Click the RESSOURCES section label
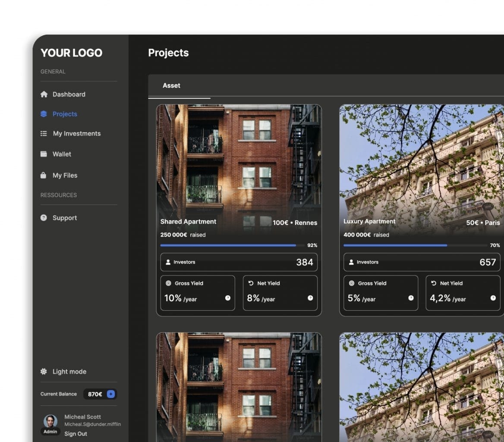The image size is (504, 442). (59, 195)
